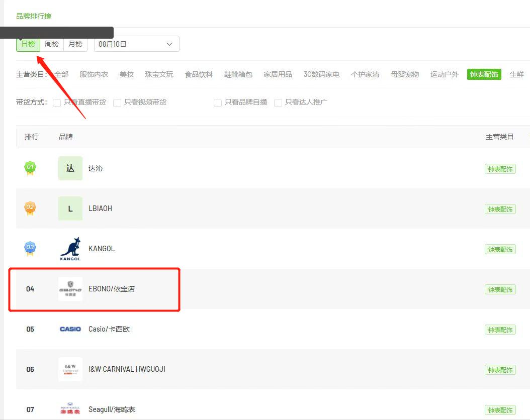The image size is (530, 420).
Task: Select 美妆 category filter
Action: [x=127, y=74]
